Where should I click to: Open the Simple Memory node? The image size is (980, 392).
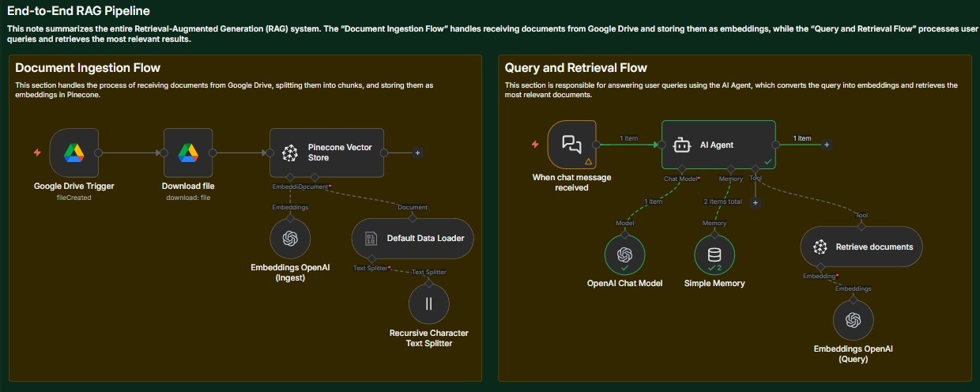(714, 254)
